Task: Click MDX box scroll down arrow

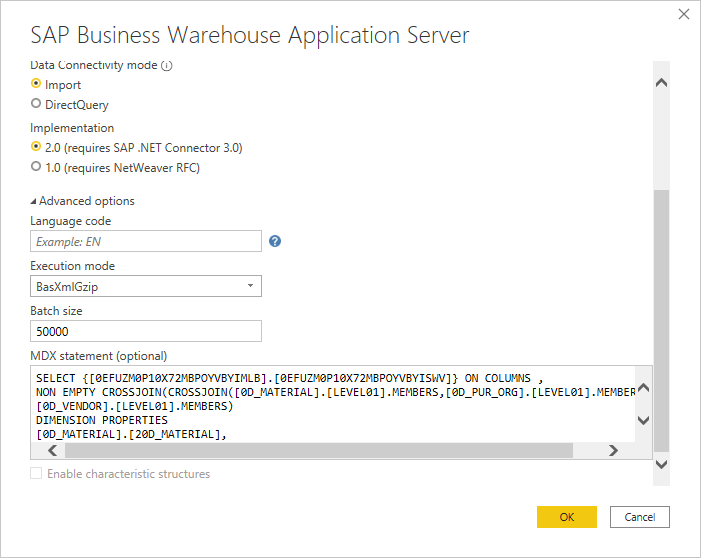Action: [x=644, y=420]
